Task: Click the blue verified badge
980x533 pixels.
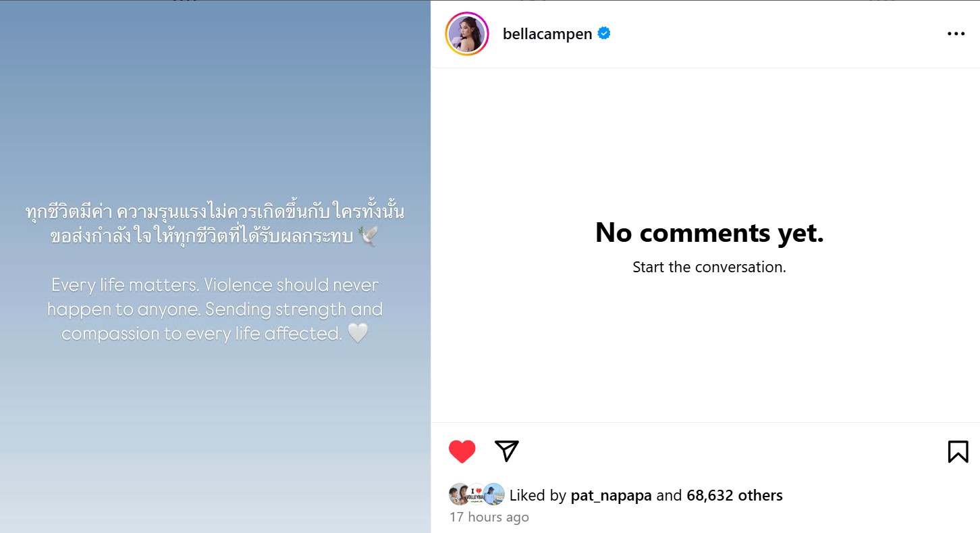Action: click(x=604, y=33)
